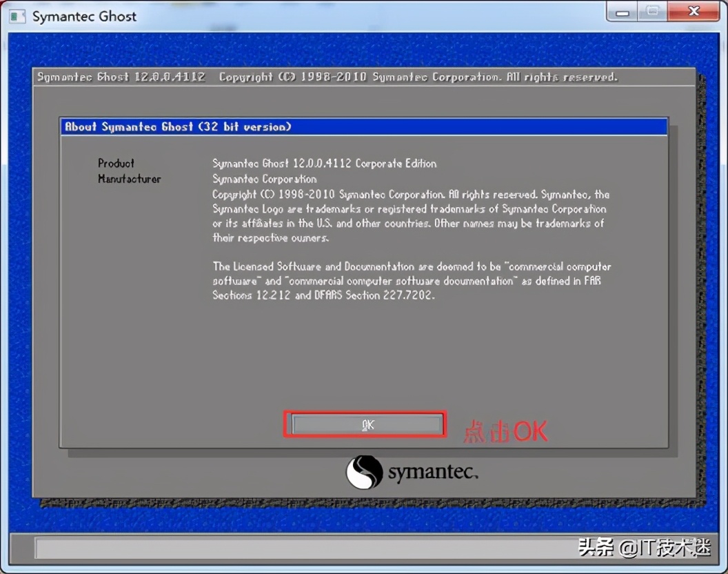This screenshot has height=574, width=728.
Task: Click the status bar at the window bottom
Action: (363, 548)
